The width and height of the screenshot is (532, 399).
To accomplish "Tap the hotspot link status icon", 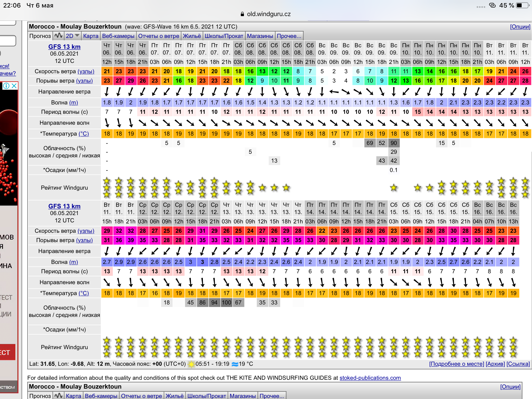I will click(x=492, y=5).
